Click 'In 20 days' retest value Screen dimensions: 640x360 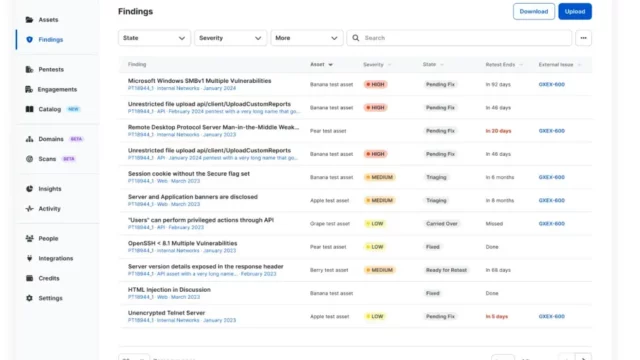coord(498,131)
